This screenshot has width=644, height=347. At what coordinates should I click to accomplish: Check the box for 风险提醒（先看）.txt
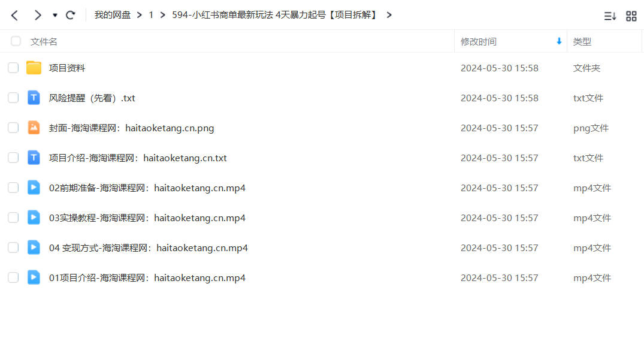pos(13,98)
